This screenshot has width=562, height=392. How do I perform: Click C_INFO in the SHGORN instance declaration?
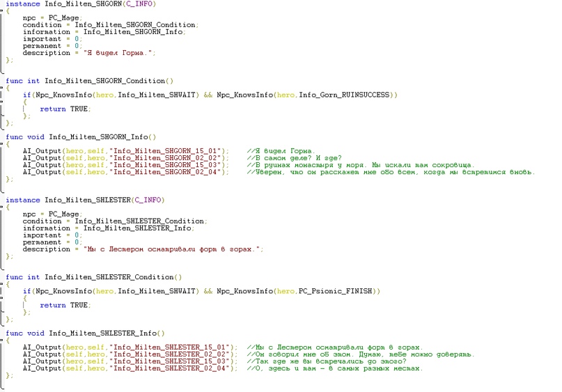tap(139, 4)
